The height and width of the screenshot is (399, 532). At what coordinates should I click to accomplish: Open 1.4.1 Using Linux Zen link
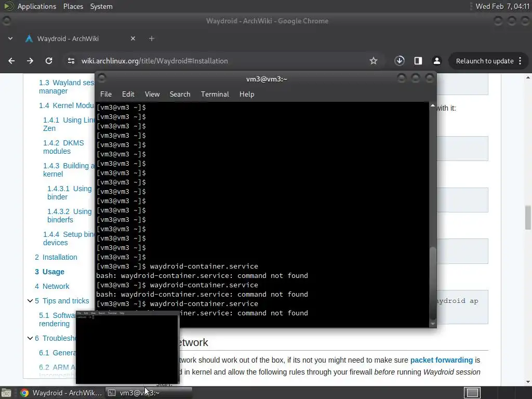click(x=69, y=124)
